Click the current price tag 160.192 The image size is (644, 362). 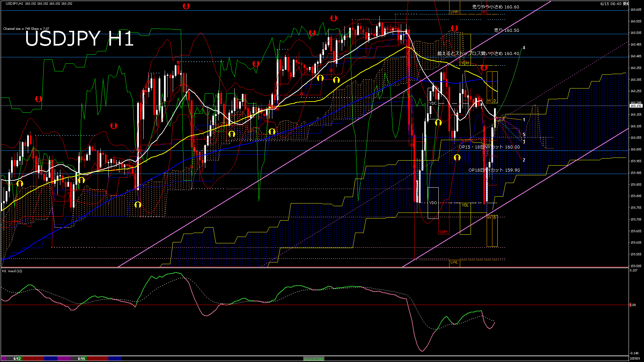636,106
